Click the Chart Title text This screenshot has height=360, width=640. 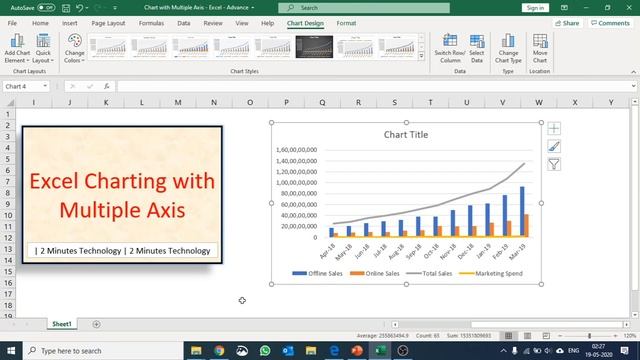[x=406, y=135]
